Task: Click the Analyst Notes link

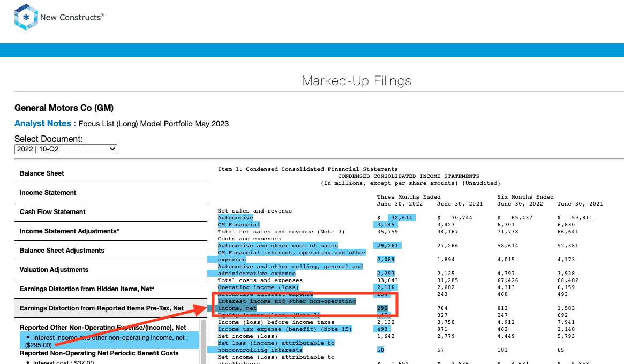Action: (45, 124)
